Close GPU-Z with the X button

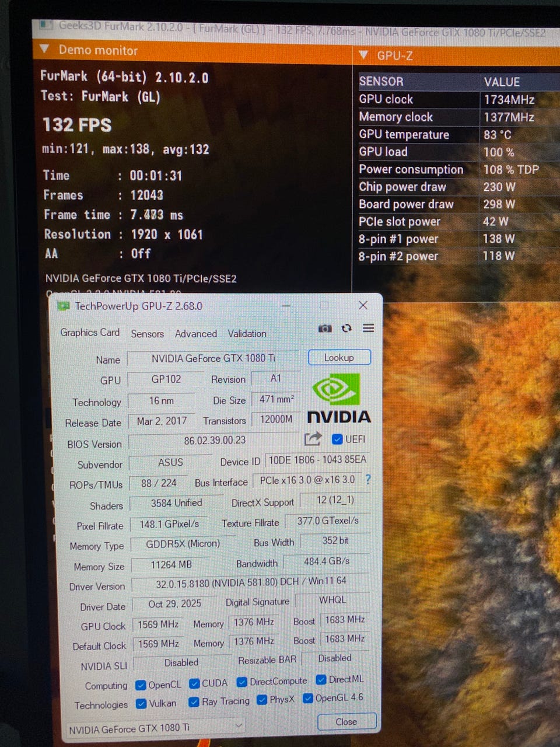pyautogui.click(x=363, y=305)
